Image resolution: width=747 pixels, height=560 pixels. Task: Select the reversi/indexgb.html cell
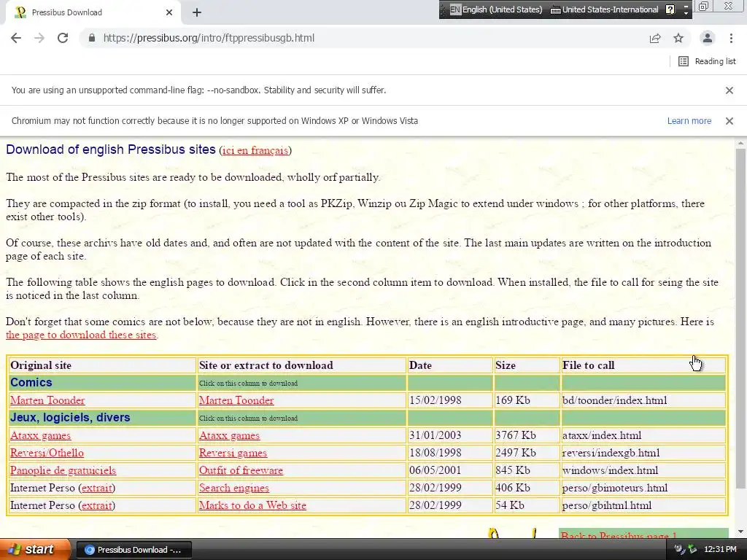click(643, 453)
